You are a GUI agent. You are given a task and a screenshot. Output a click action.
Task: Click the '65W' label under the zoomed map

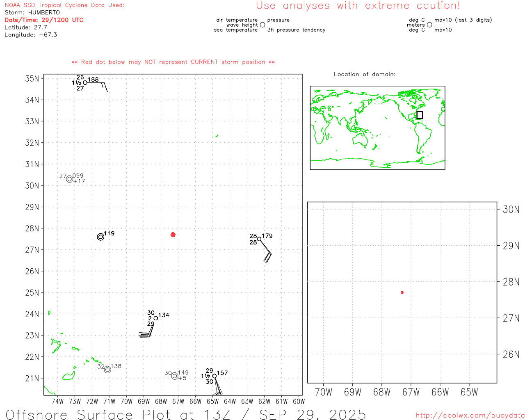(x=469, y=392)
